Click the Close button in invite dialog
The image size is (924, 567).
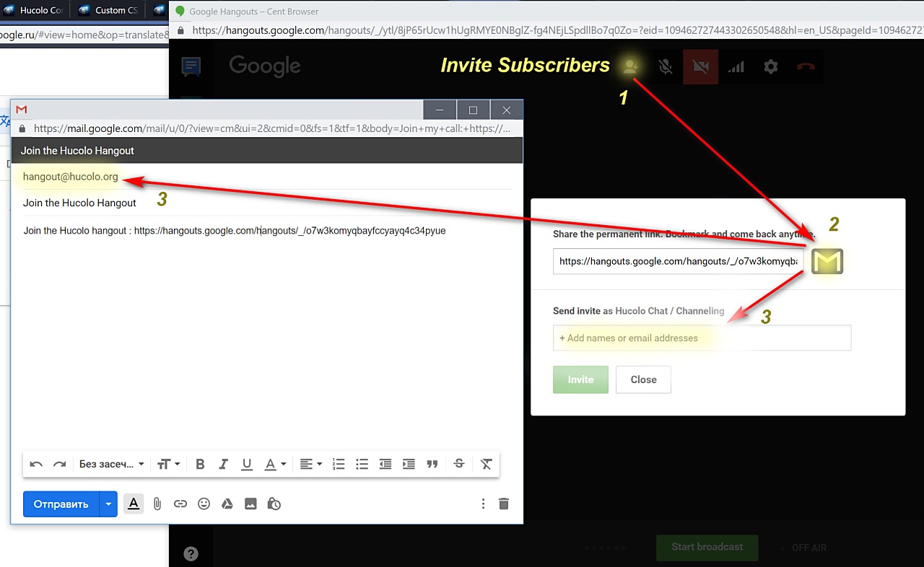point(643,379)
